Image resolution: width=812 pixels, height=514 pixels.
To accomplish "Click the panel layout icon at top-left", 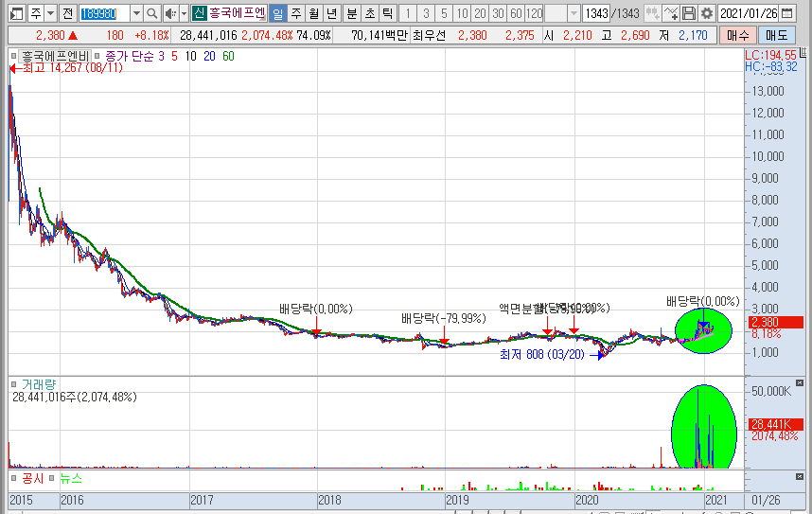I will point(15,13).
